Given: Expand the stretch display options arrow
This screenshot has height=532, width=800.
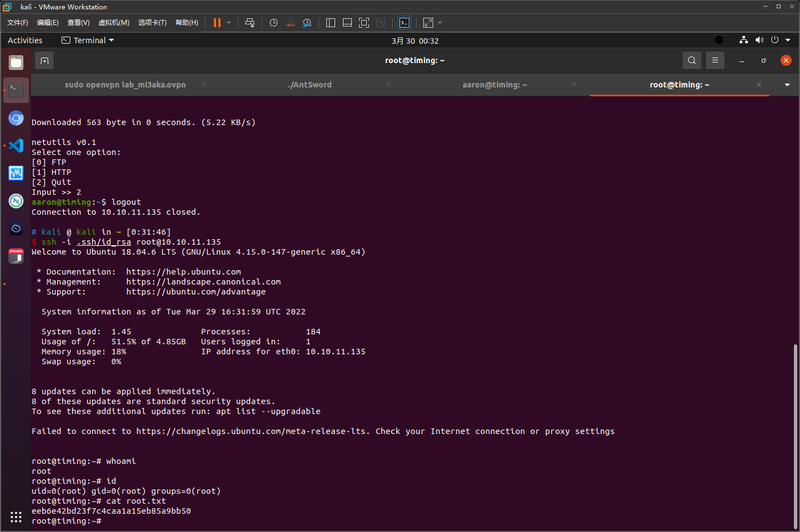Looking at the screenshot, I should pyautogui.click(x=440, y=23).
